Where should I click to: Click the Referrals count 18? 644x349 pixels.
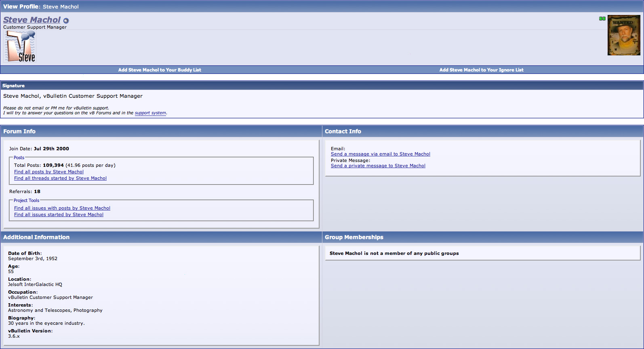point(37,191)
